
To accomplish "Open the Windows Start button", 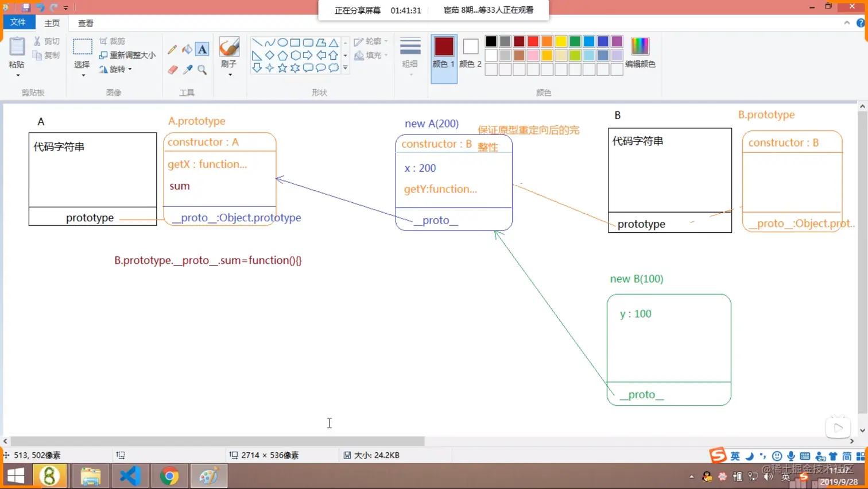I will (15, 476).
